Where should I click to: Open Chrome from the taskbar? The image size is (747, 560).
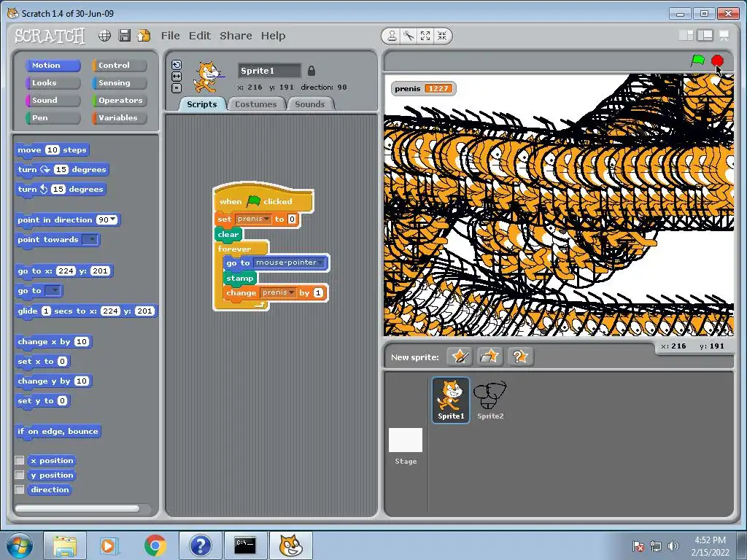click(155, 545)
